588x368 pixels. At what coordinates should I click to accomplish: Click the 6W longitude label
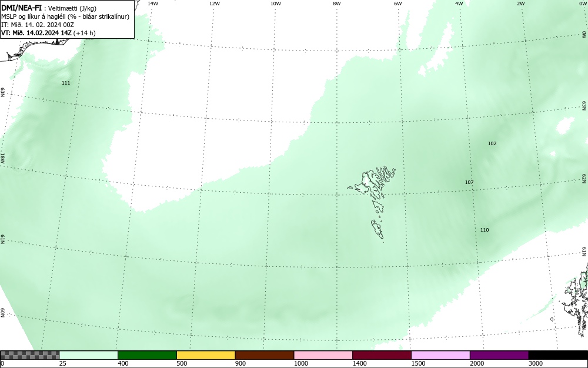coord(398,4)
